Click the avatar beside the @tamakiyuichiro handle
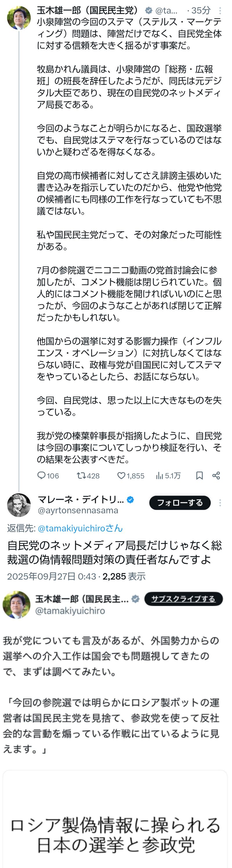Screen dimensions: 232x868 tap(17, 604)
